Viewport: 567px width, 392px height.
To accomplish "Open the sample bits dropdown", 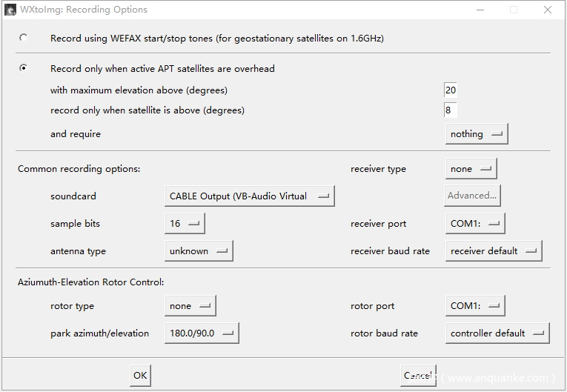I will pos(184,224).
